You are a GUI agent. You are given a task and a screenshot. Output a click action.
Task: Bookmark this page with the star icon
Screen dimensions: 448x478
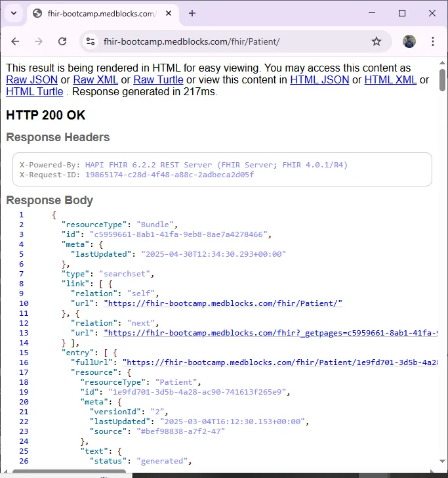(x=377, y=41)
